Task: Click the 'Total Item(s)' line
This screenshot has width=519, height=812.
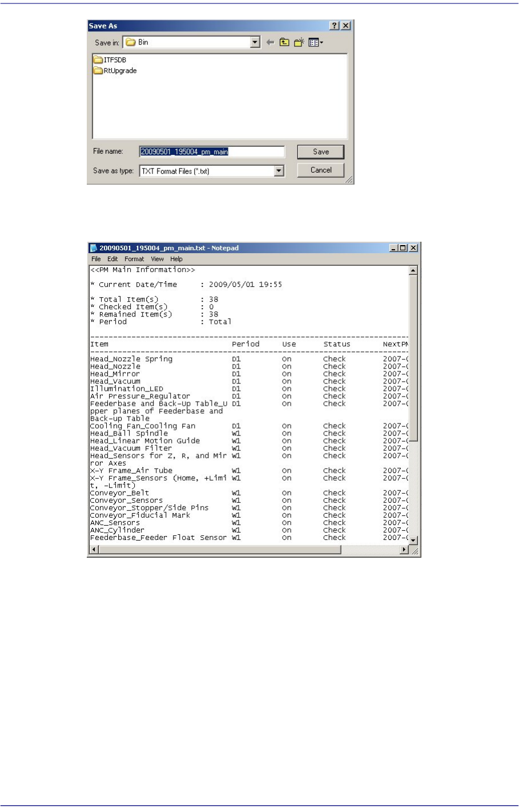Action: click(154, 299)
